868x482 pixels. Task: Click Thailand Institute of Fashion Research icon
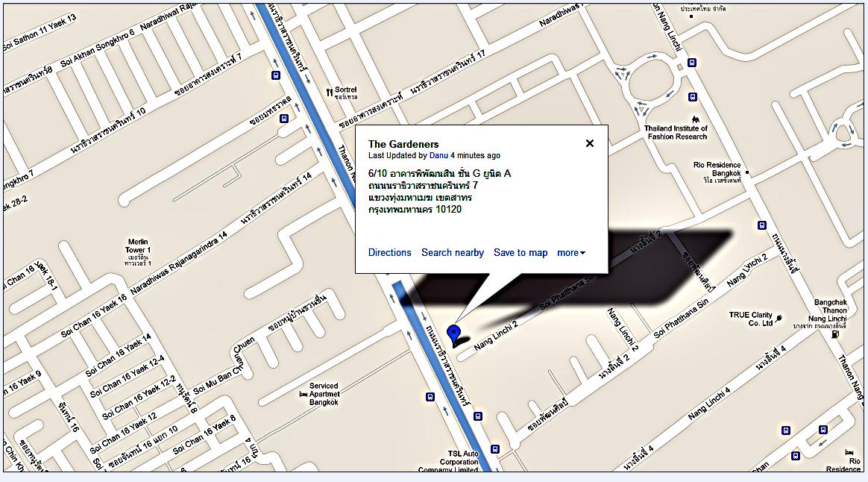point(695,119)
